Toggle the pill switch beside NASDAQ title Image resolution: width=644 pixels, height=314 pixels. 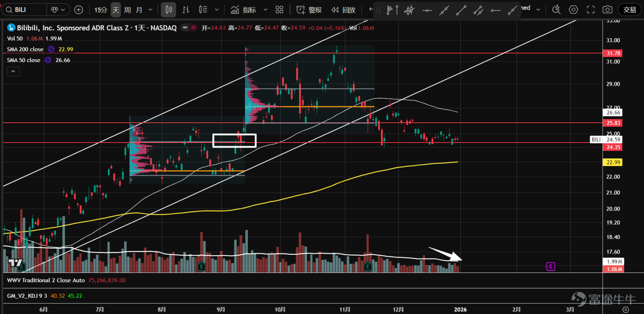point(185,27)
